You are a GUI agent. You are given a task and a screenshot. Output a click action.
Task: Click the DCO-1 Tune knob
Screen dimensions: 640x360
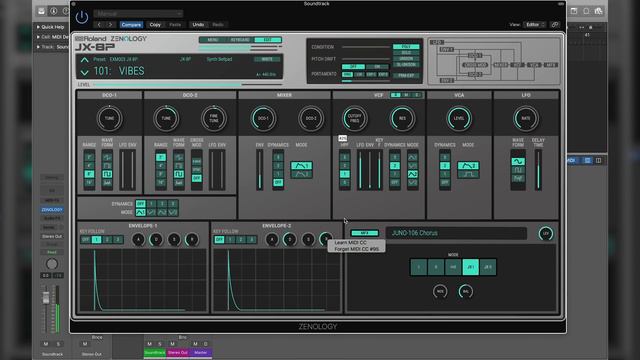coord(109,118)
